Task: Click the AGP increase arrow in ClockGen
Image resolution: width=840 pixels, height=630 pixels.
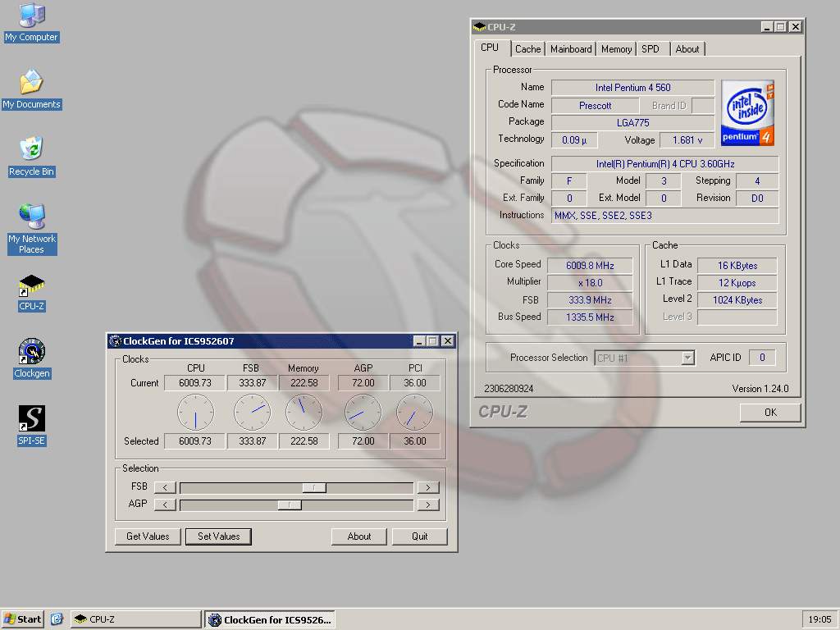Action: (x=428, y=504)
